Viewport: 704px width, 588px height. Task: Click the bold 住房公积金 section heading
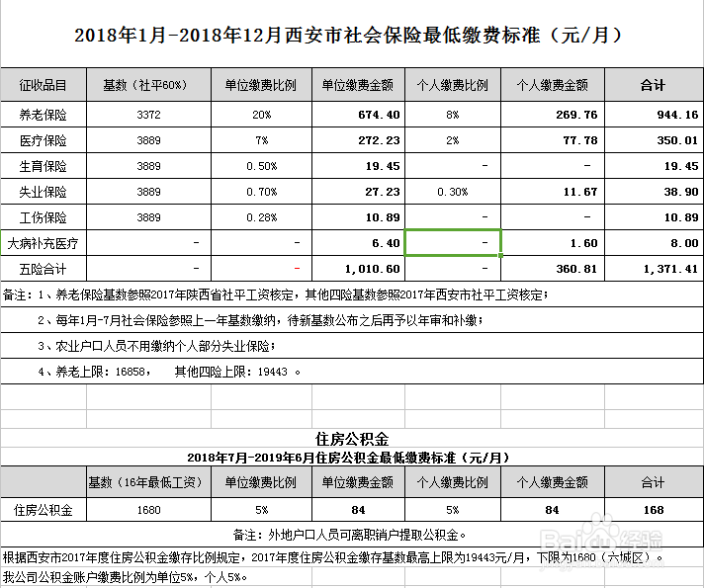(x=352, y=439)
